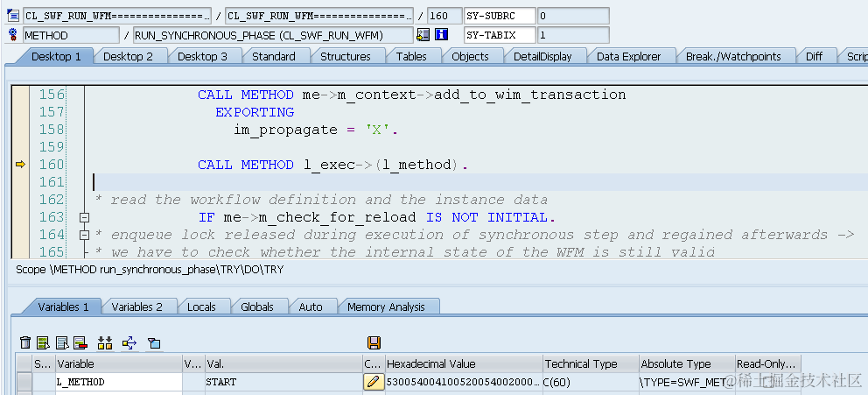
Task: Open the Objects tab
Action: pyautogui.click(x=470, y=56)
